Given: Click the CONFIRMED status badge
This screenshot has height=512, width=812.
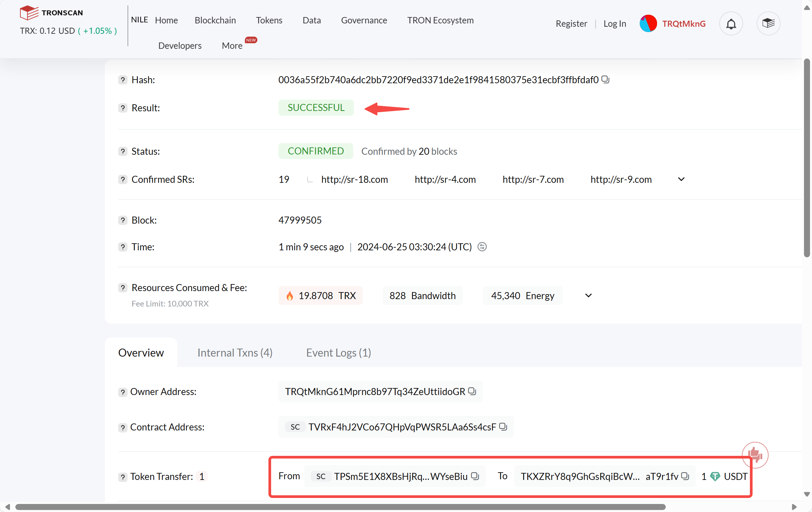Looking at the screenshot, I should [315, 151].
